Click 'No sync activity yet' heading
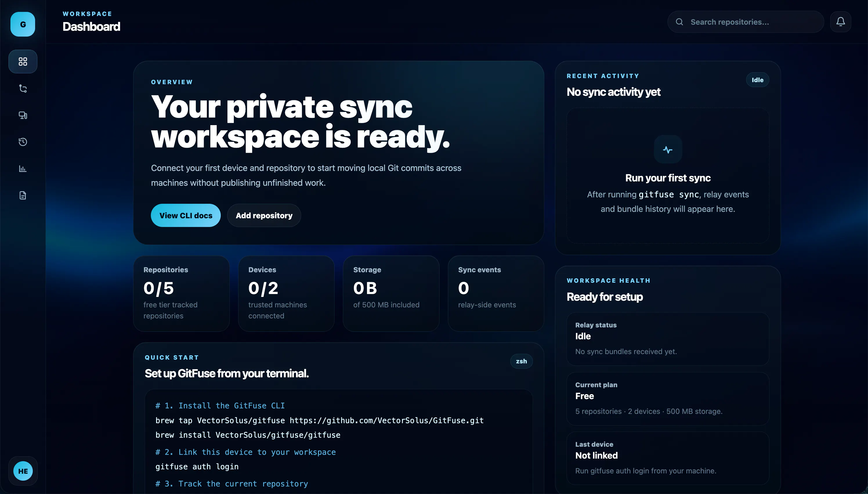The image size is (868, 494). (x=613, y=92)
